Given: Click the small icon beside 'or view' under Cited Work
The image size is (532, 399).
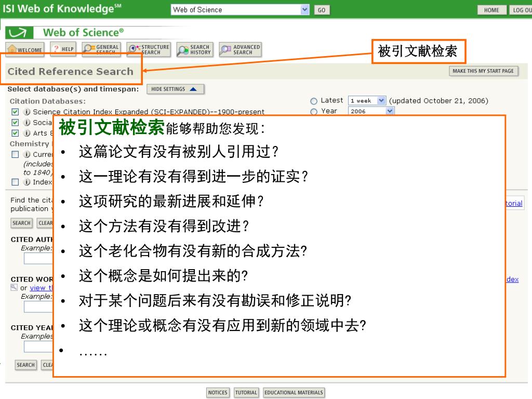Looking at the screenshot, I should click(14, 287).
